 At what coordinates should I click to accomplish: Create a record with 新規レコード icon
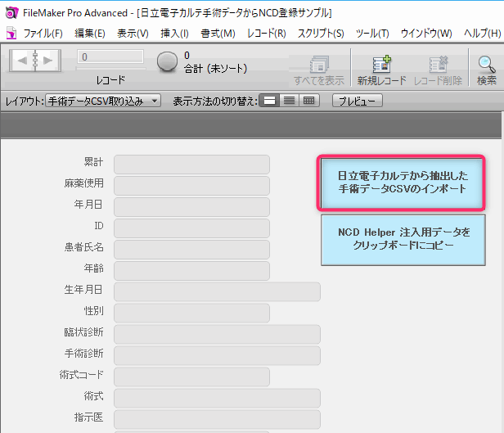pos(381,64)
